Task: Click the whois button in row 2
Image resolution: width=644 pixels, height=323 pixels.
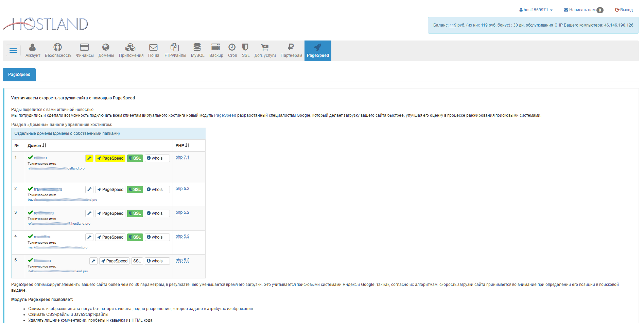Action: pos(157,190)
